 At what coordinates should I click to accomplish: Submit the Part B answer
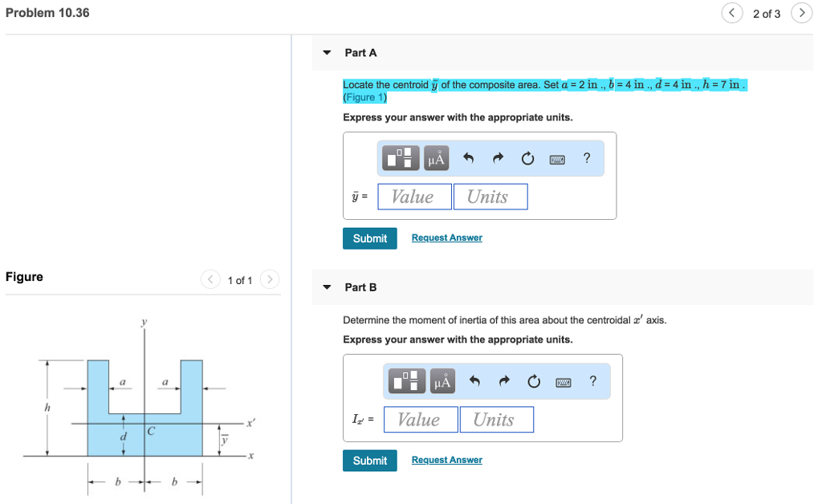point(369,460)
